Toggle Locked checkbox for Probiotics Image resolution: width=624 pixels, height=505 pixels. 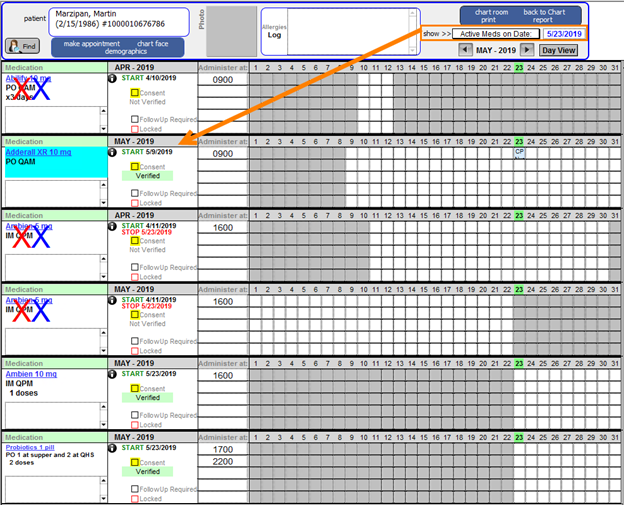[134, 498]
